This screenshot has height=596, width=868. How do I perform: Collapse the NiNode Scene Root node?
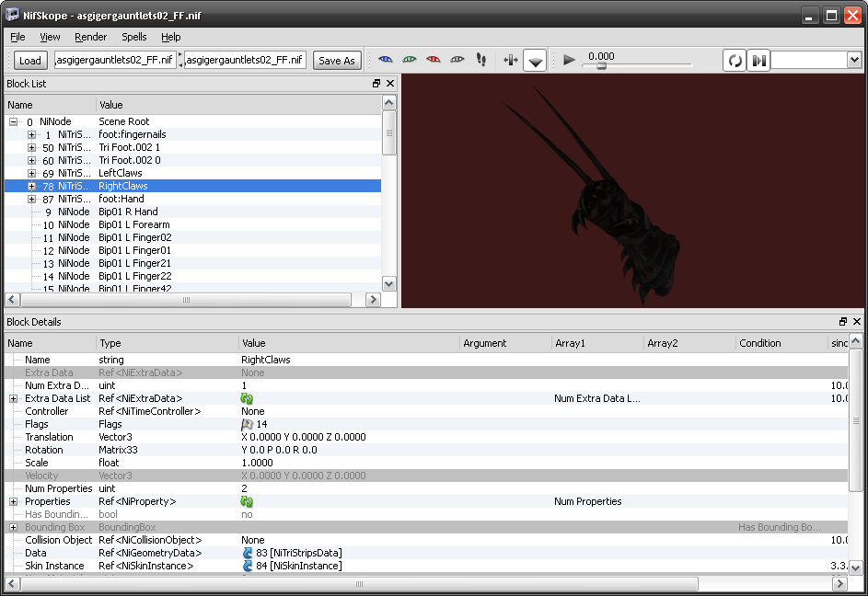[x=14, y=121]
